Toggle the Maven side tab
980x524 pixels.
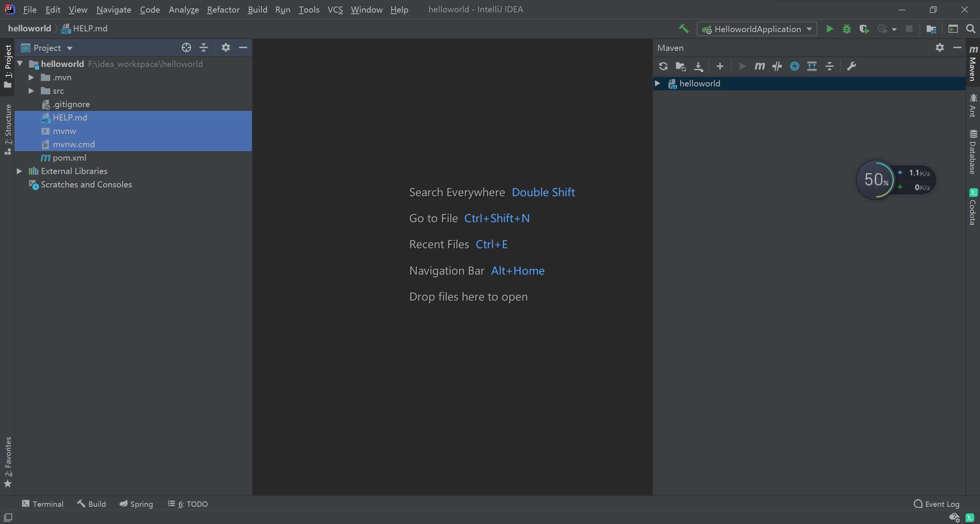(973, 63)
